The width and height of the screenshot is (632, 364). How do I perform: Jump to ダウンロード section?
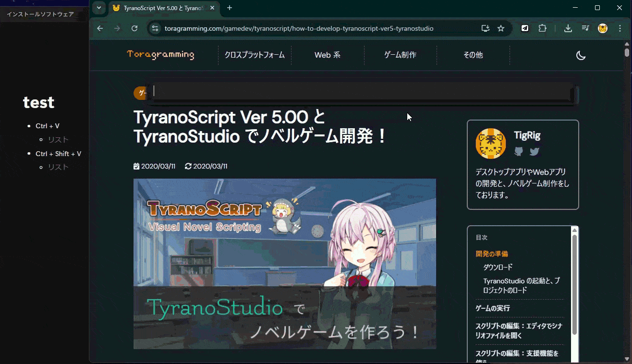pyautogui.click(x=498, y=267)
